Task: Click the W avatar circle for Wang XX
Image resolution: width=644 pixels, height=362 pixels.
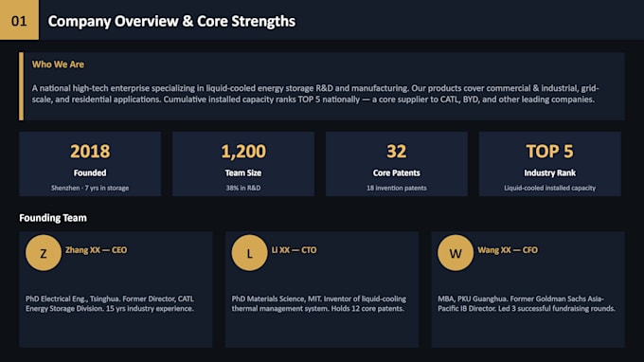Action: coord(456,253)
